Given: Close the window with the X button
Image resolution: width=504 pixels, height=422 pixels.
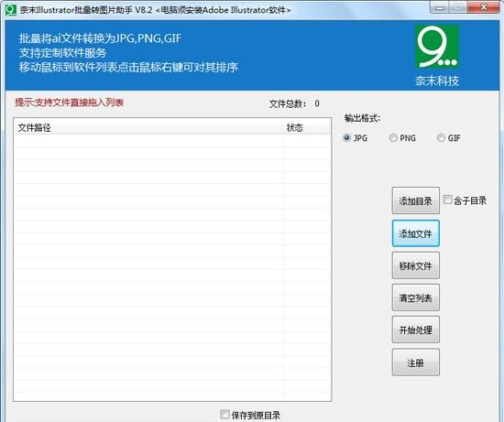Looking at the screenshot, I should (483, 7).
